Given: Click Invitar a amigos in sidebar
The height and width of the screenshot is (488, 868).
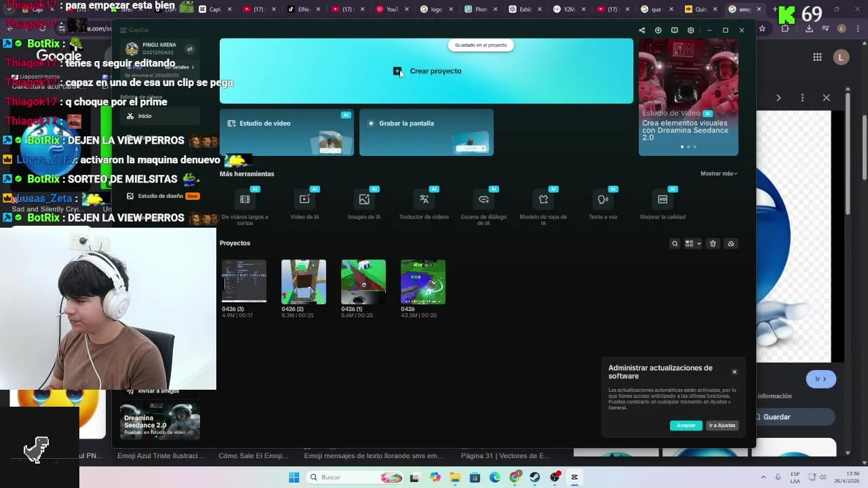Looking at the screenshot, I should coord(159,391).
